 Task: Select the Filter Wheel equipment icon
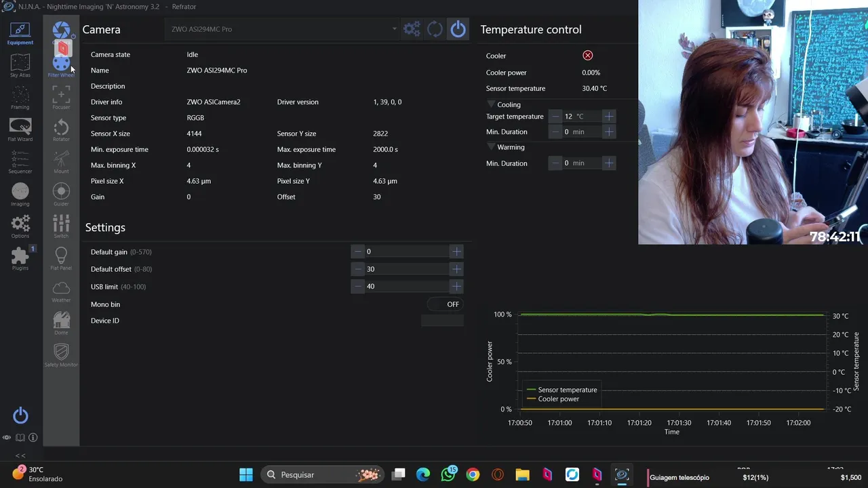point(61,66)
